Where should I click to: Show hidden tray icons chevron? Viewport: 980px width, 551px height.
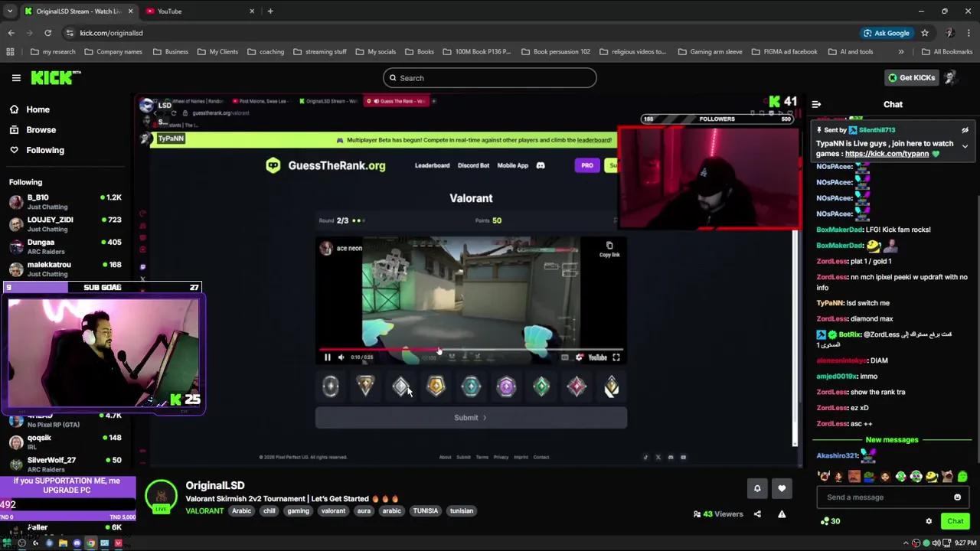coord(907,543)
